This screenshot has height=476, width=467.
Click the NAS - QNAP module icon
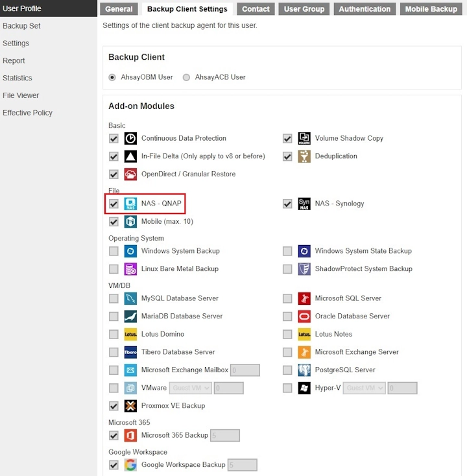click(x=130, y=204)
